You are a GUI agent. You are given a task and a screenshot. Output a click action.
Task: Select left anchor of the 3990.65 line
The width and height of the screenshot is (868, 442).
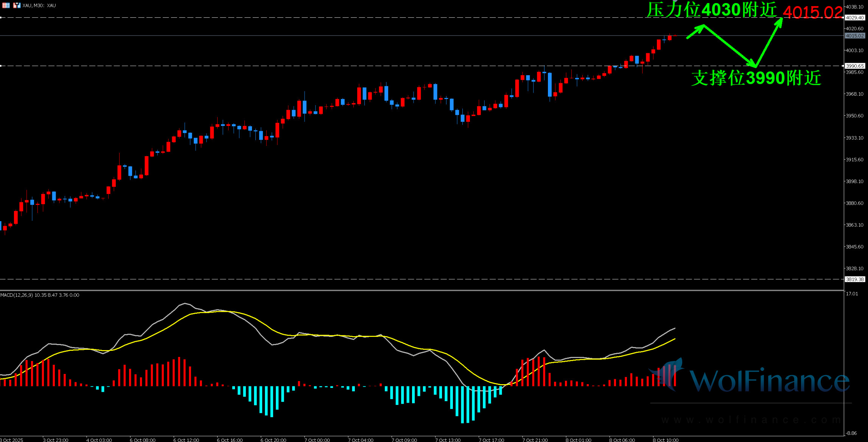pos(1,66)
